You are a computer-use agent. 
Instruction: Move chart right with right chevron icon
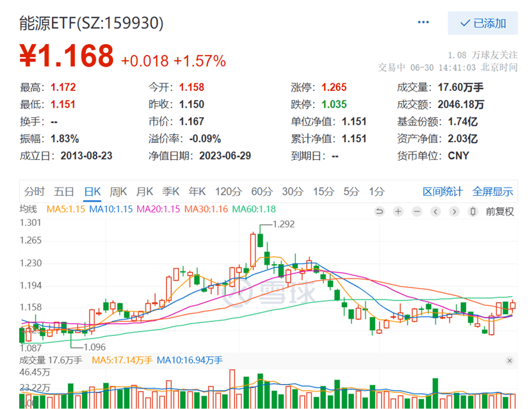454,212
